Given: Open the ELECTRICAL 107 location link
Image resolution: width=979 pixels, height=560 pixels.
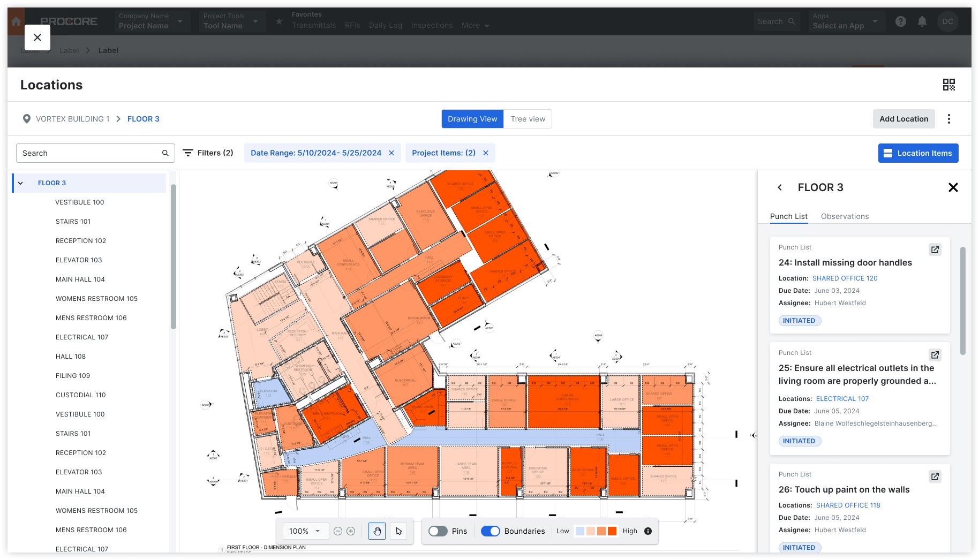Looking at the screenshot, I should [x=842, y=398].
